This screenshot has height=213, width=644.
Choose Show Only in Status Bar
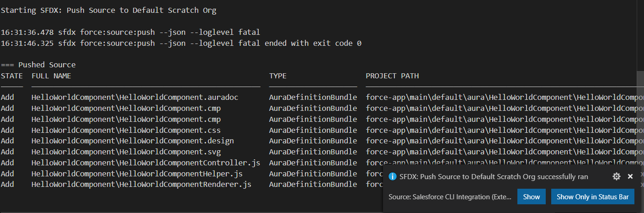click(x=592, y=197)
